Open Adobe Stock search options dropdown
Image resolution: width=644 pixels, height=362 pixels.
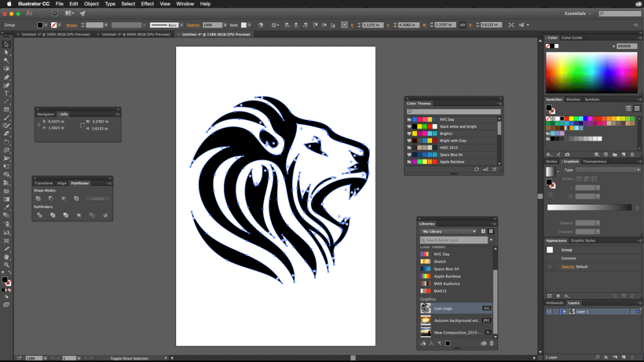coord(491,240)
